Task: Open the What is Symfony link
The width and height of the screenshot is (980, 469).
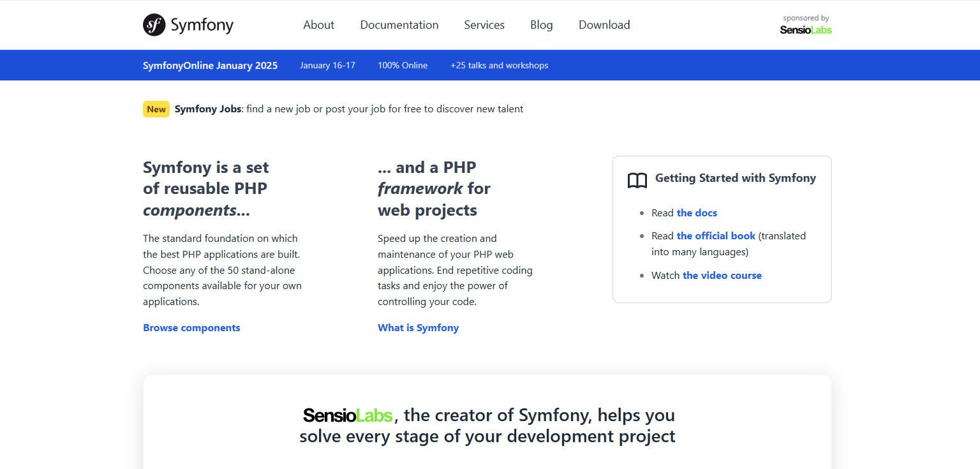Action: point(418,328)
